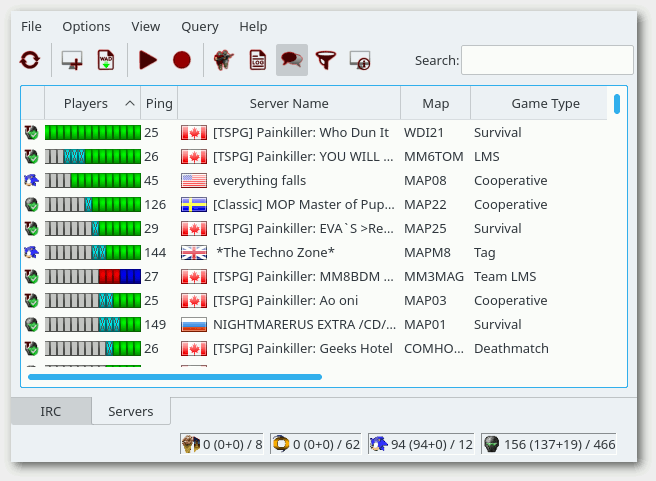The image size is (656, 481).
Task: Click the refresh servers toolbar icon
Action: pyautogui.click(x=30, y=60)
